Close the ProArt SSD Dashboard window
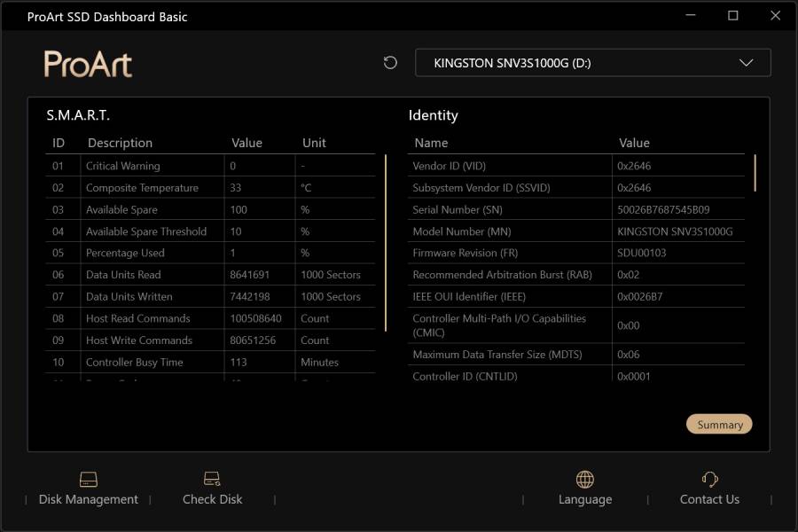Viewport: 798px width, 532px height. pyautogui.click(x=775, y=15)
